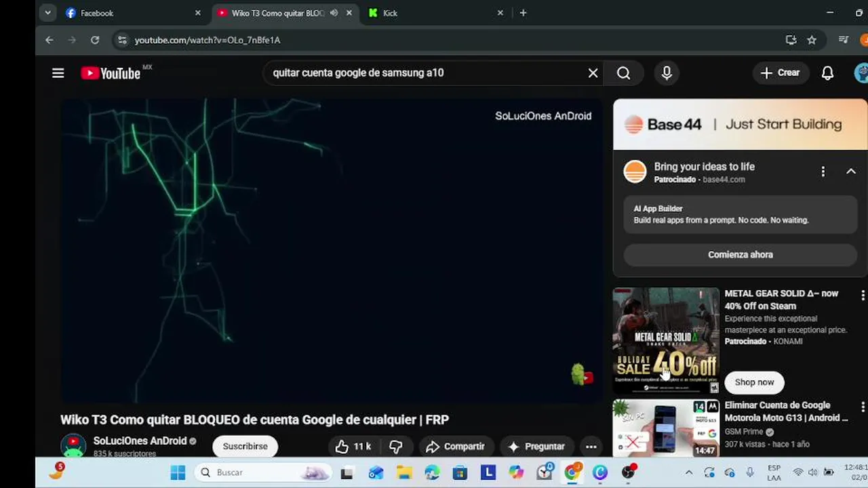Click the taskbar Buscar search box
Screen dimensions: 868x488
tap(262, 472)
